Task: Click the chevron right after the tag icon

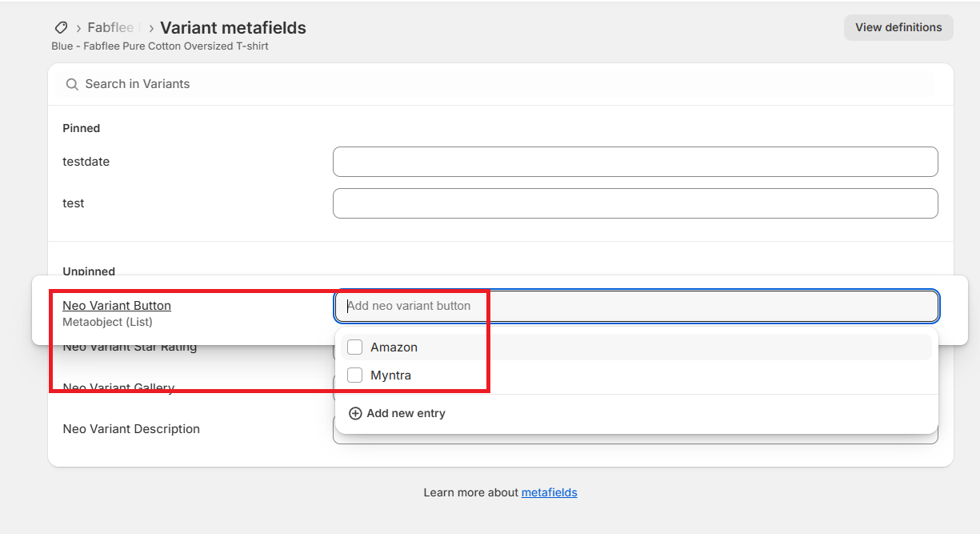Action: click(x=78, y=28)
